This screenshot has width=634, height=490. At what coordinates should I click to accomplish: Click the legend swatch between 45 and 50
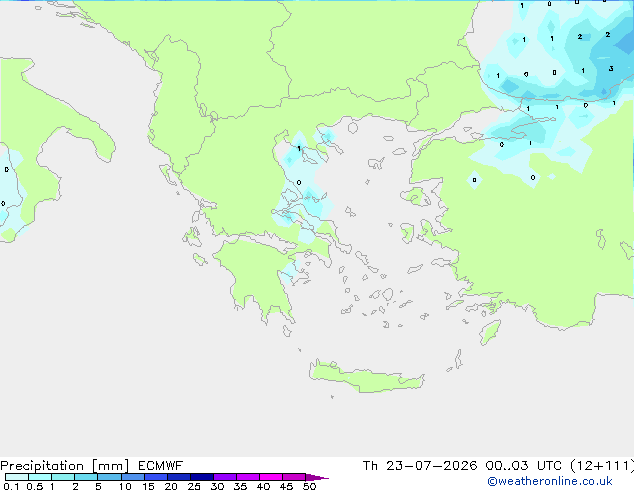(x=294, y=477)
